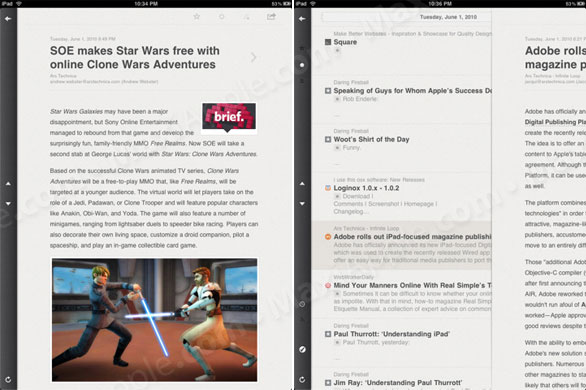Tap Rob Enderle preview text
Screen dimensions: 586x390
360,99
